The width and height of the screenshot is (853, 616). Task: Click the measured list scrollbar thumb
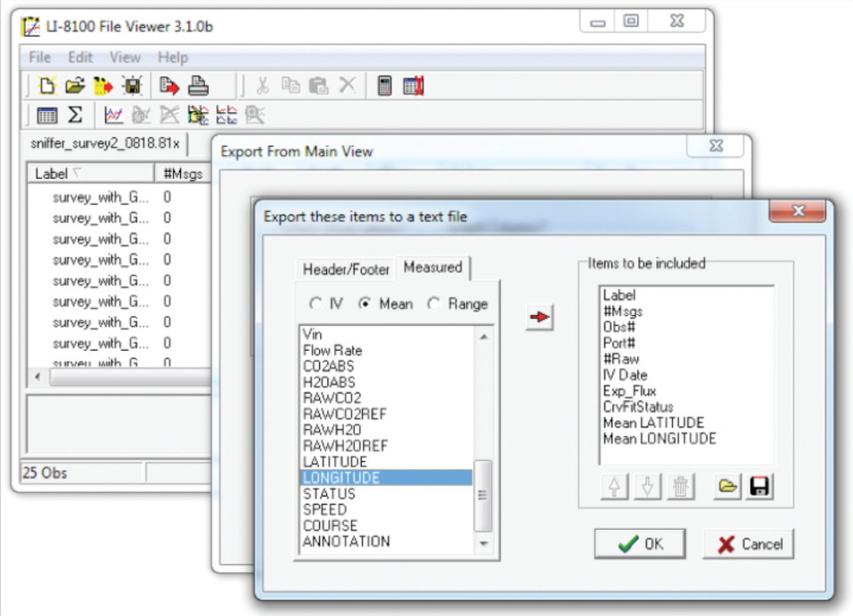[483, 495]
